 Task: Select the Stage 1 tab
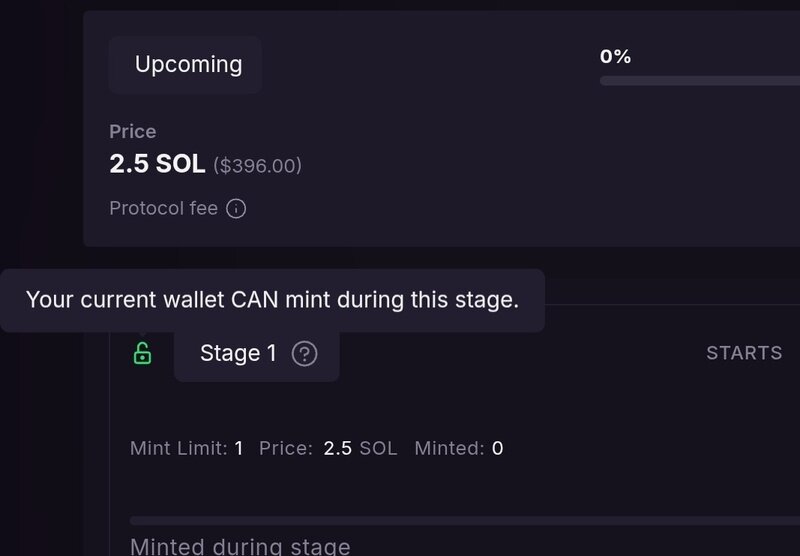[x=238, y=353]
